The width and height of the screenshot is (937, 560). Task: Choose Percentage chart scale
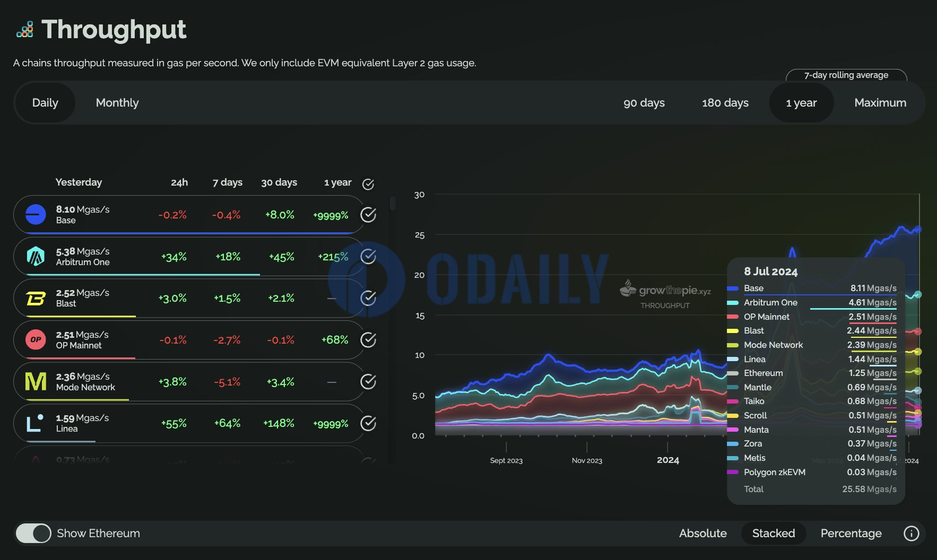click(x=851, y=533)
